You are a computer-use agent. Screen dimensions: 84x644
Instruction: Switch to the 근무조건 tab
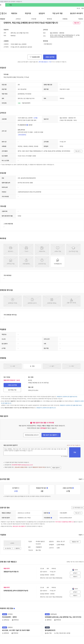click(x=18, y=19)
